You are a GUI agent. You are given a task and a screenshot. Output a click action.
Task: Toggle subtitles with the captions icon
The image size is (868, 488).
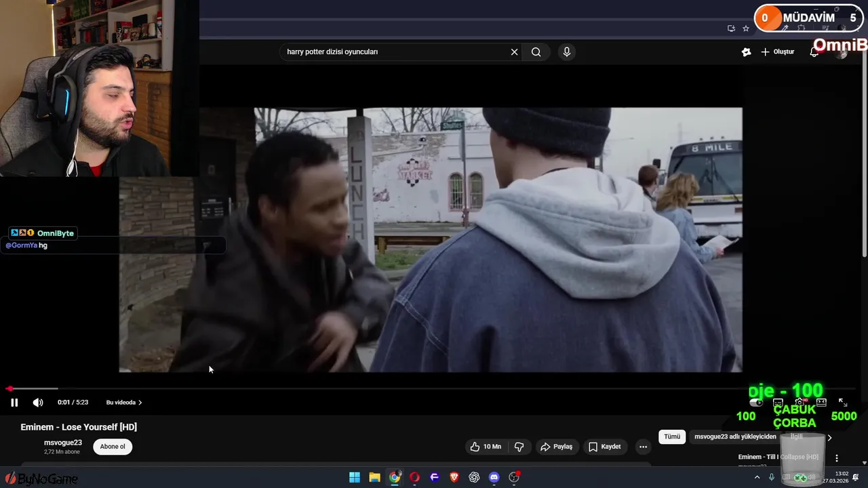click(778, 403)
